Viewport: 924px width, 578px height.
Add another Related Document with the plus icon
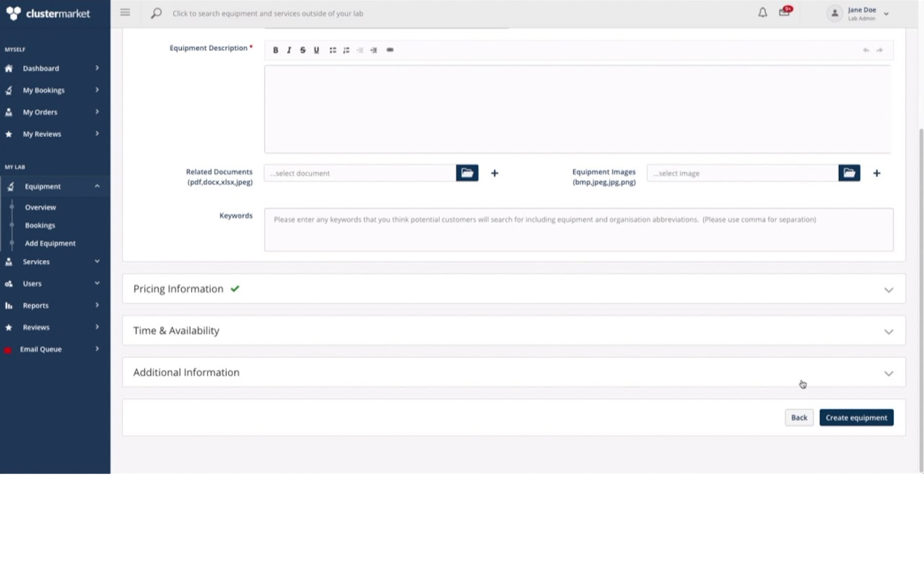(x=494, y=173)
